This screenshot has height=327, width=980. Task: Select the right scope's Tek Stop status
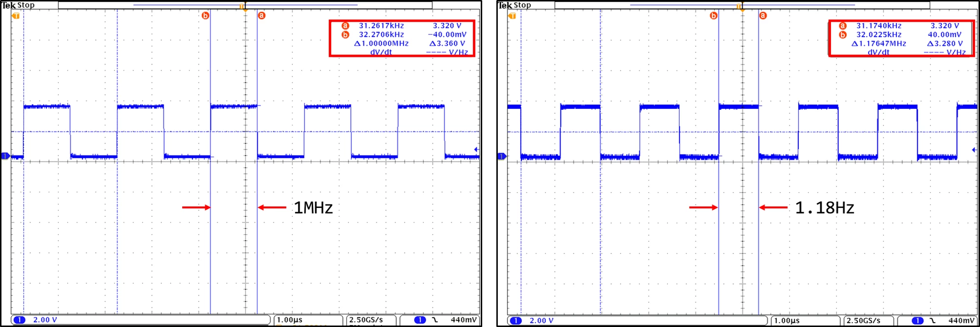[x=515, y=5]
